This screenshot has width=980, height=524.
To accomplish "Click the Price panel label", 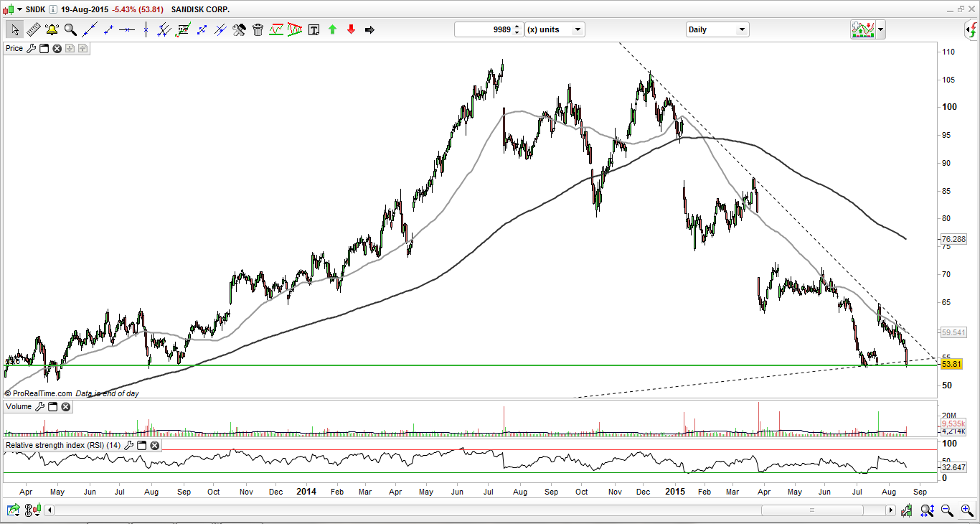I will 14,48.
